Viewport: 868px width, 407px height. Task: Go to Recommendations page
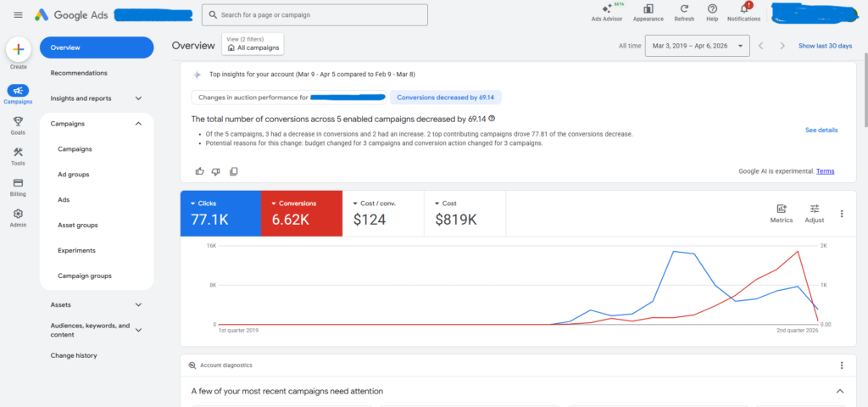(79, 73)
